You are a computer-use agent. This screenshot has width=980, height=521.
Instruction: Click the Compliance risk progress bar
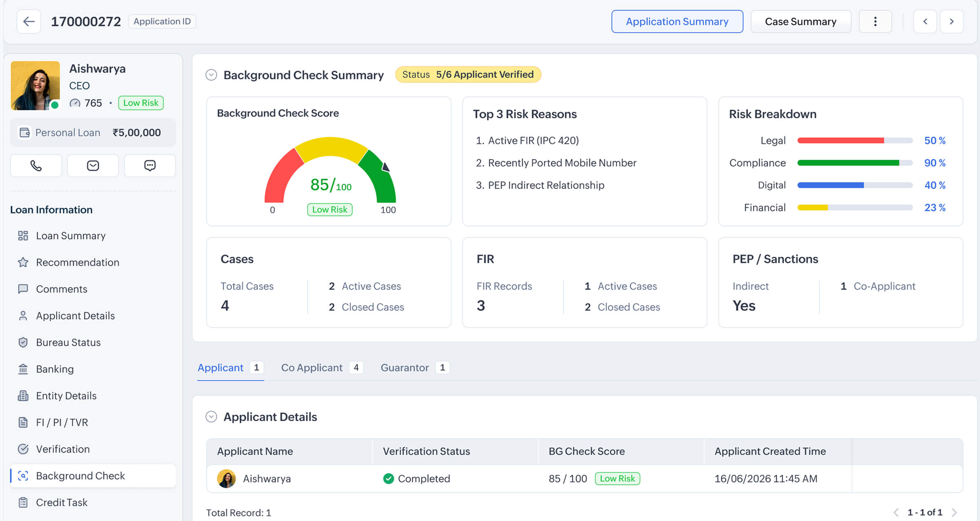coord(855,163)
